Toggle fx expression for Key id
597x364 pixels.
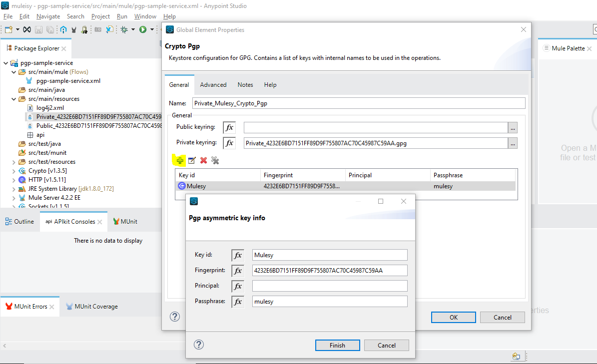(x=238, y=255)
